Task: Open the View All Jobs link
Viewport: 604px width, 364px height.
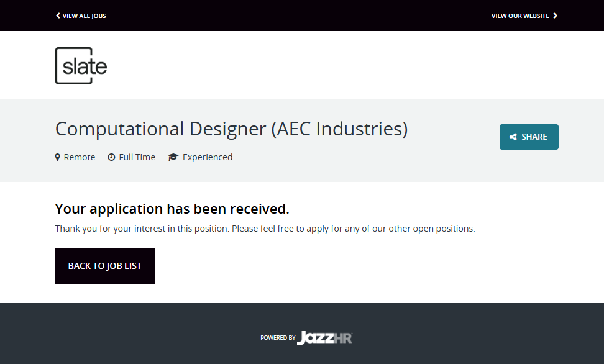Action: click(x=84, y=16)
